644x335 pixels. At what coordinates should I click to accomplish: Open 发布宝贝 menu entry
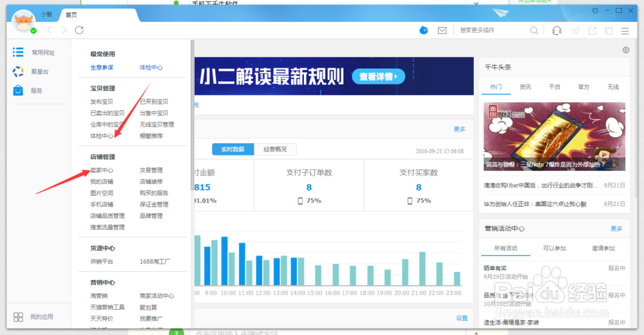[x=102, y=102]
